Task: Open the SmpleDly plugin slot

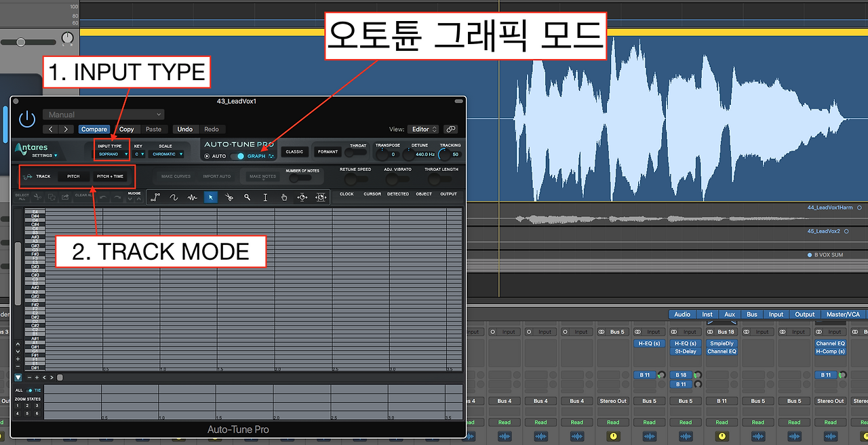Action: pos(722,343)
